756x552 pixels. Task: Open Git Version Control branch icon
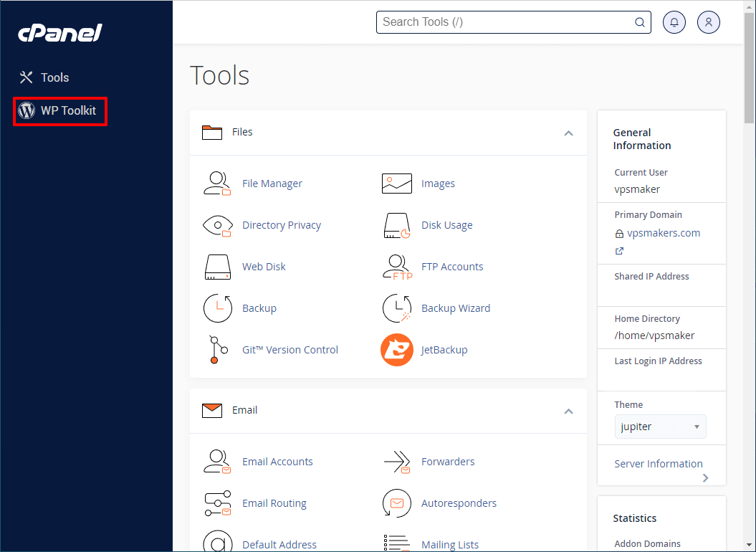[x=217, y=350]
